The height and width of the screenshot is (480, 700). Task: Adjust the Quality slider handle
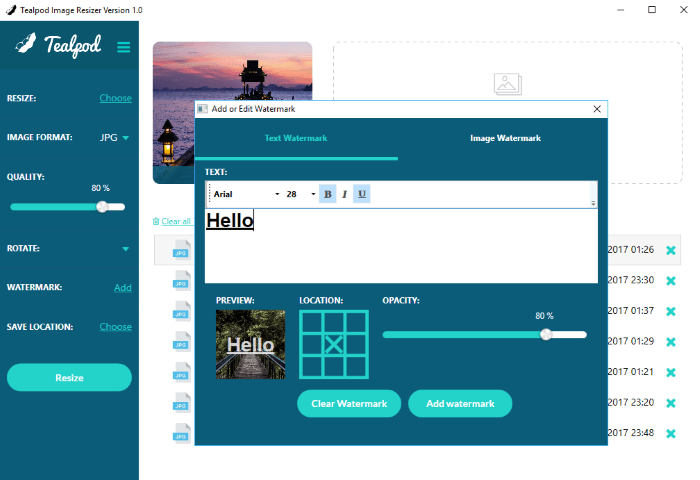102,207
